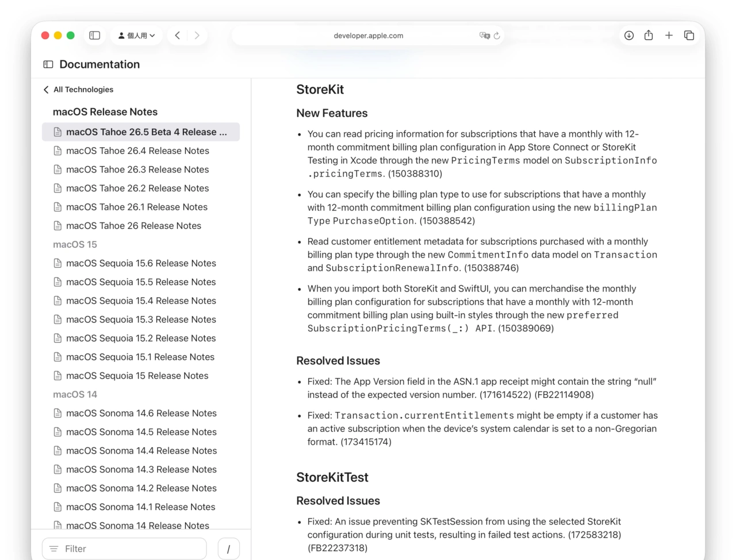The height and width of the screenshot is (560, 736).
Task: Open a new tab with the plus icon
Action: 669,35
